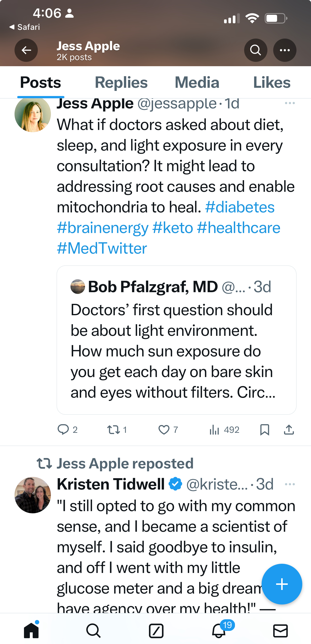Like the doctors diet post
The height and width of the screenshot is (644, 311).
click(164, 430)
